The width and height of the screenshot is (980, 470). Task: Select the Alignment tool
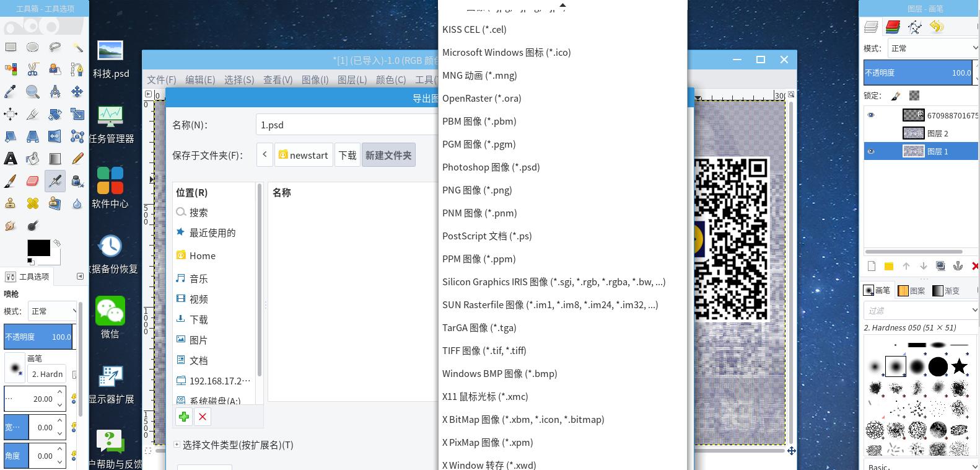click(11, 114)
